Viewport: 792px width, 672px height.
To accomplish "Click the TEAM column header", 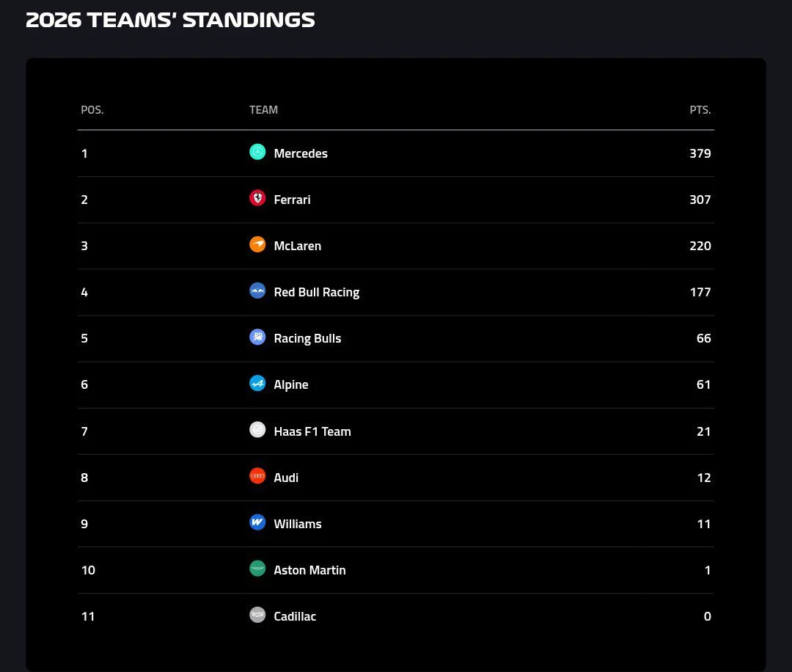I will (264, 110).
